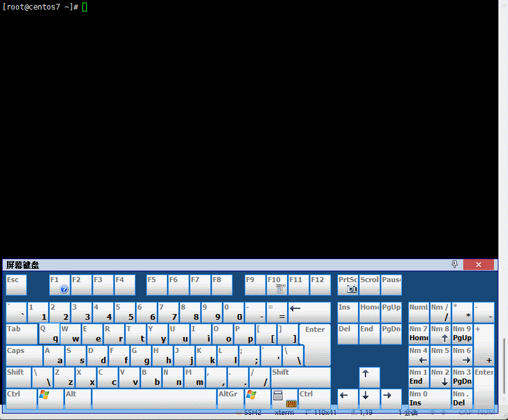The width and height of the screenshot is (508, 420).
Task: Click the End navigation key
Action: coord(369,334)
